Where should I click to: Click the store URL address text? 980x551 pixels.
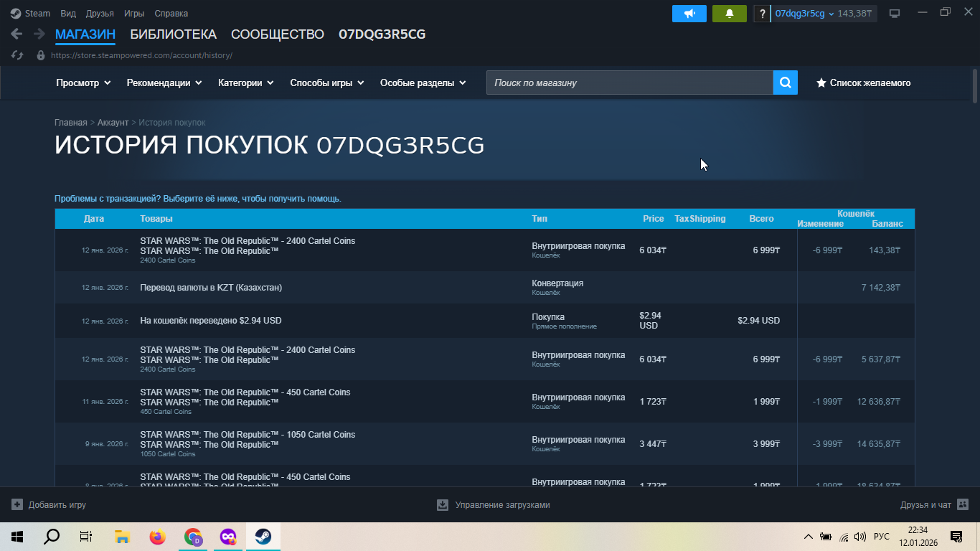tap(141, 55)
